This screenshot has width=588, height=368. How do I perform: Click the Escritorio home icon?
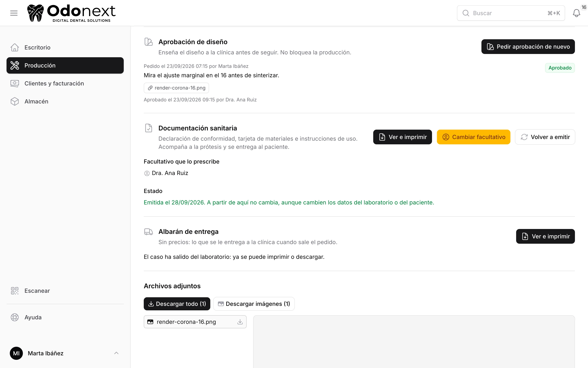pyautogui.click(x=14, y=47)
